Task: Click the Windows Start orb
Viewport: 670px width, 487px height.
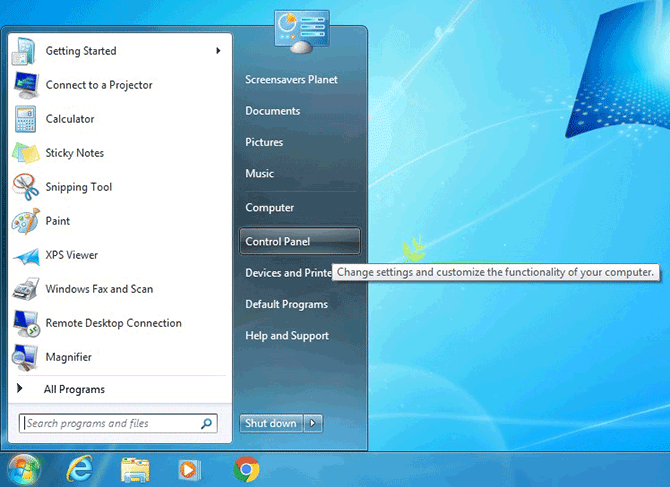Action: click(x=24, y=469)
